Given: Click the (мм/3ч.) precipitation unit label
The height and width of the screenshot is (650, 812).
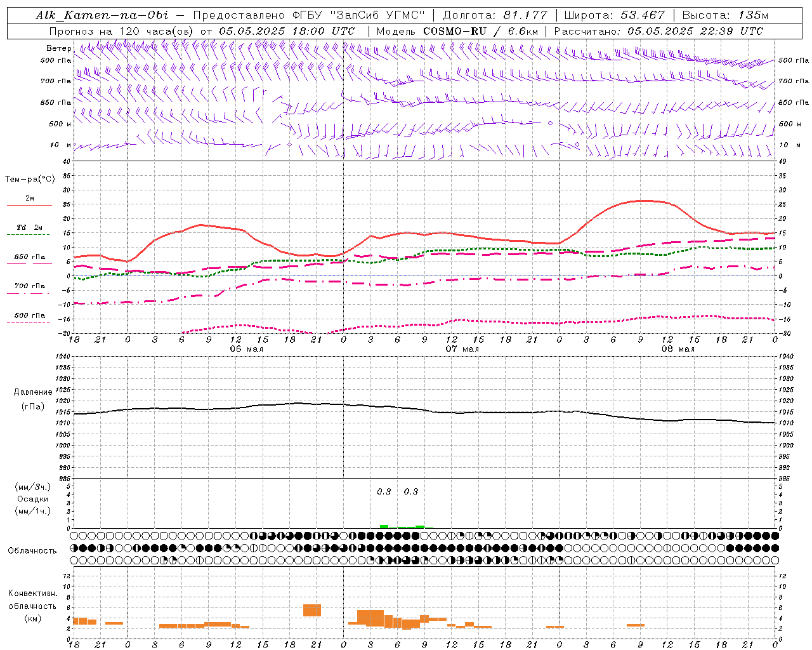Looking at the screenshot, I should pyautogui.click(x=33, y=487).
